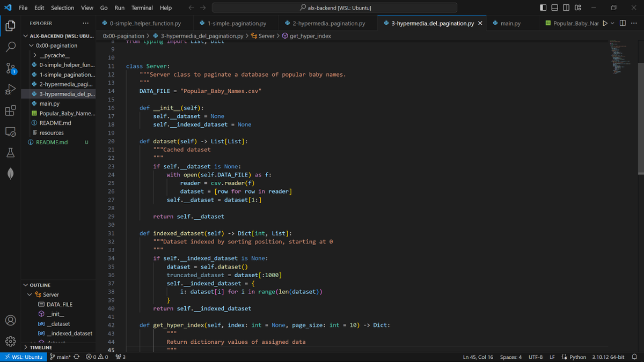Open the Search view in activity bar

pos(10,47)
